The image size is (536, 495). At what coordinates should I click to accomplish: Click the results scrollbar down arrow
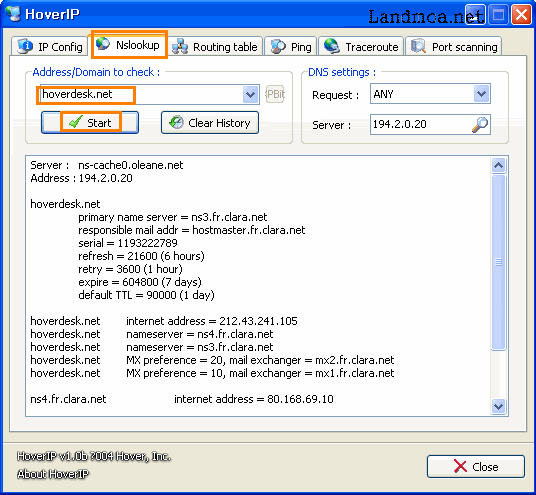(x=498, y=406)
